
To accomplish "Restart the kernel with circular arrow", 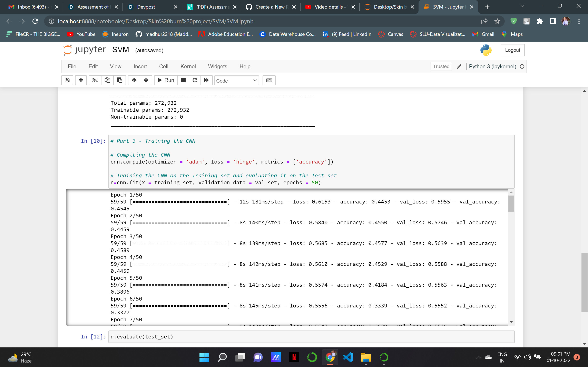I will pos(195,80).
